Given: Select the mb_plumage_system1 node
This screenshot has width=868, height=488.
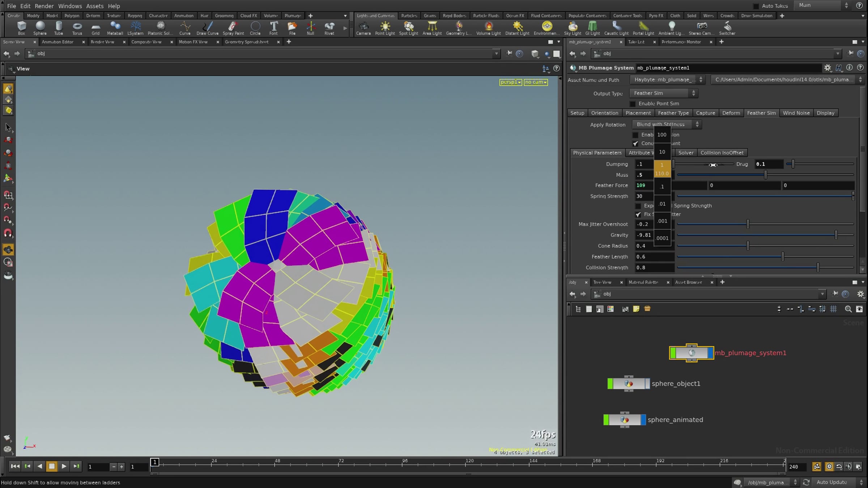Looking at the screenshot, I should point(691,352).
